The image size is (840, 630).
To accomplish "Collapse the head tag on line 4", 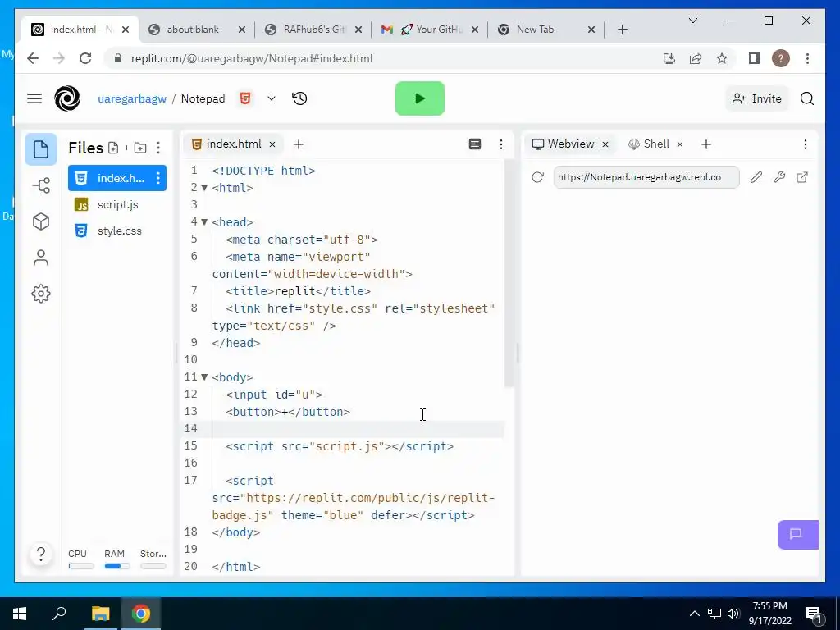I will tap(204, 221).
